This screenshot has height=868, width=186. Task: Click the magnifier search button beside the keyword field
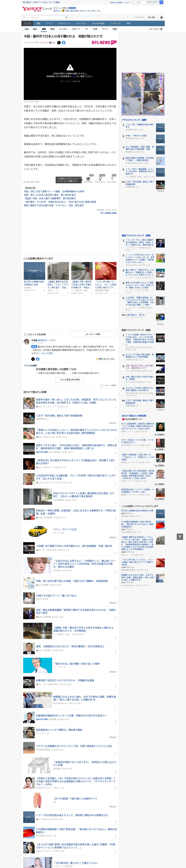tap(66, 18)
